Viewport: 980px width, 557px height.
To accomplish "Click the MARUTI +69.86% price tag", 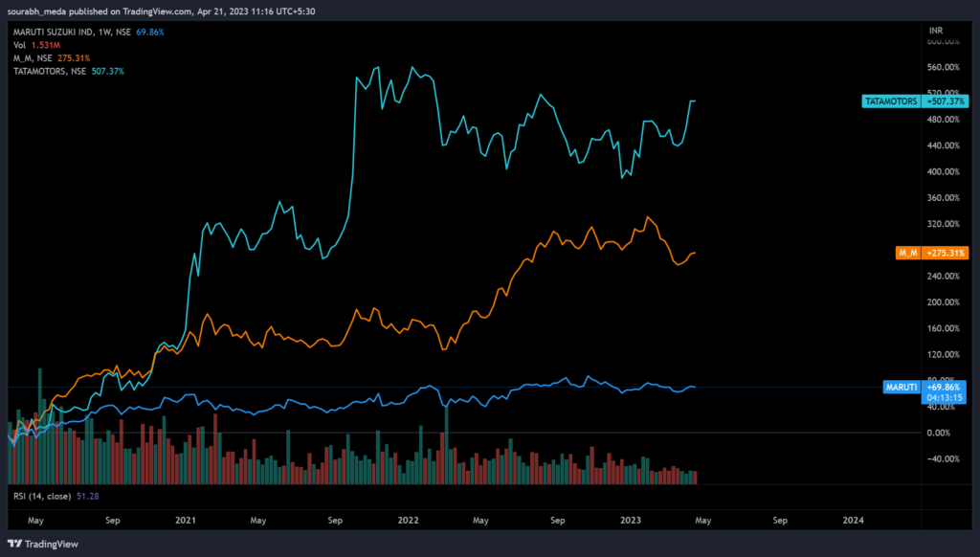I will (925, 387).
